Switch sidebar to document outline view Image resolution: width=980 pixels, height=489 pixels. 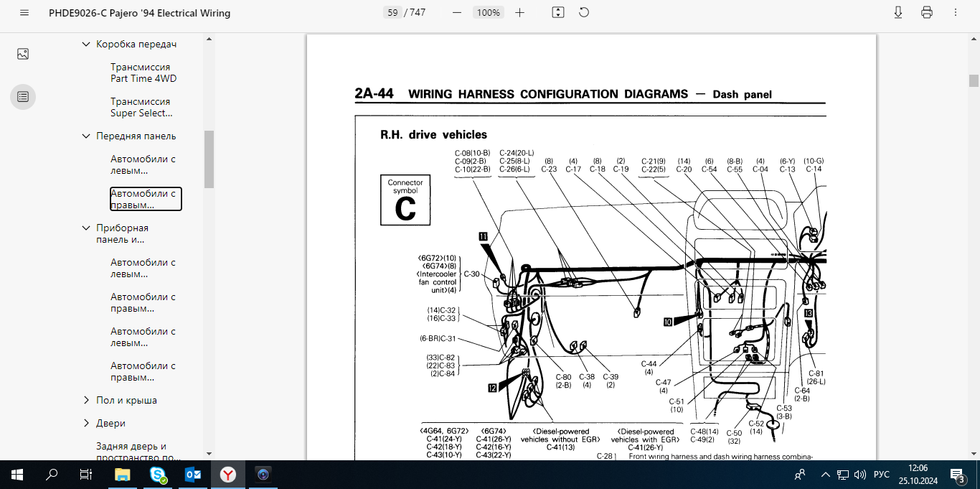(x=23, y=96)
